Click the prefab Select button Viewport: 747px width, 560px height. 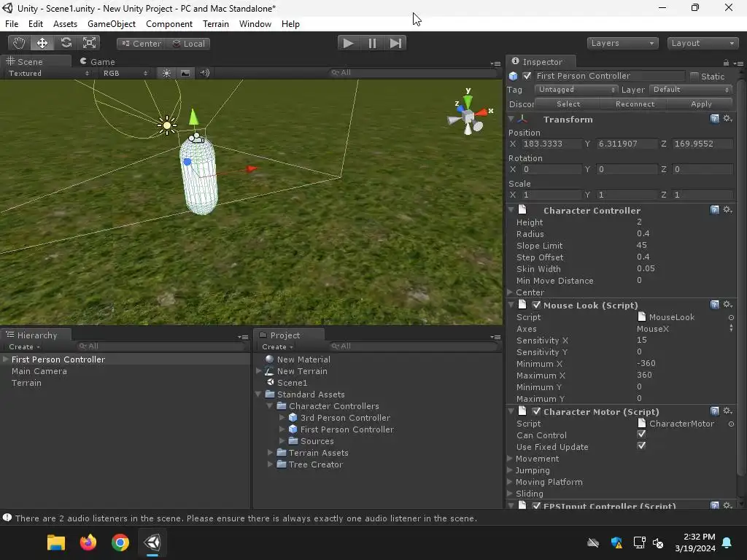pyautogui.click(x=568, y=104)
